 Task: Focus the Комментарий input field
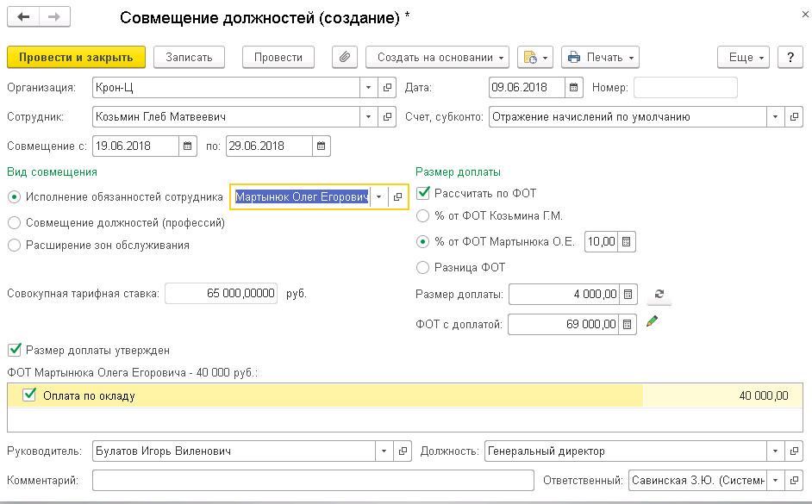pos(313,480)
